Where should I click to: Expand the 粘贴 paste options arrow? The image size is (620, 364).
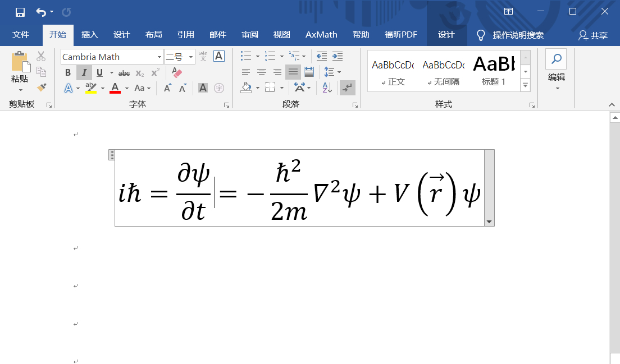click(x=21, y=90)
